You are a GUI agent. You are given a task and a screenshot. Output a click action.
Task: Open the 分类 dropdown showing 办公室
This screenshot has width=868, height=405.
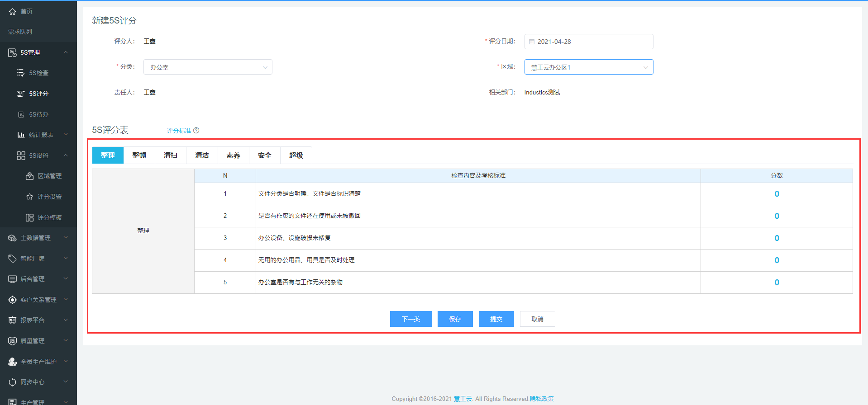coord(208,67)
